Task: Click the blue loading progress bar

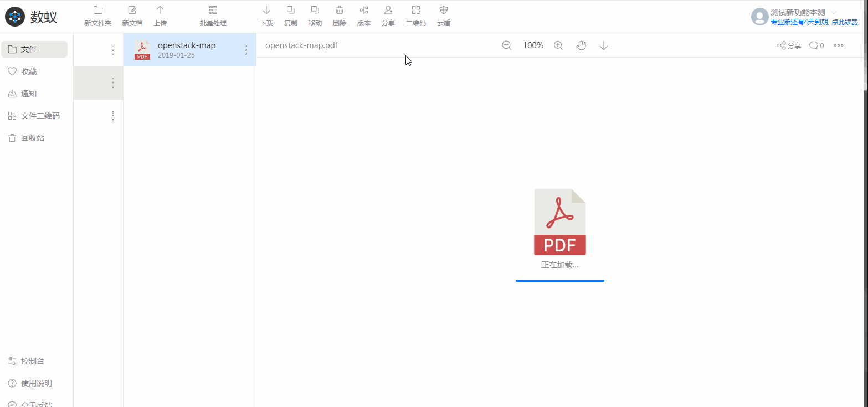Action: pyautogui.click(x=560, y=281)
